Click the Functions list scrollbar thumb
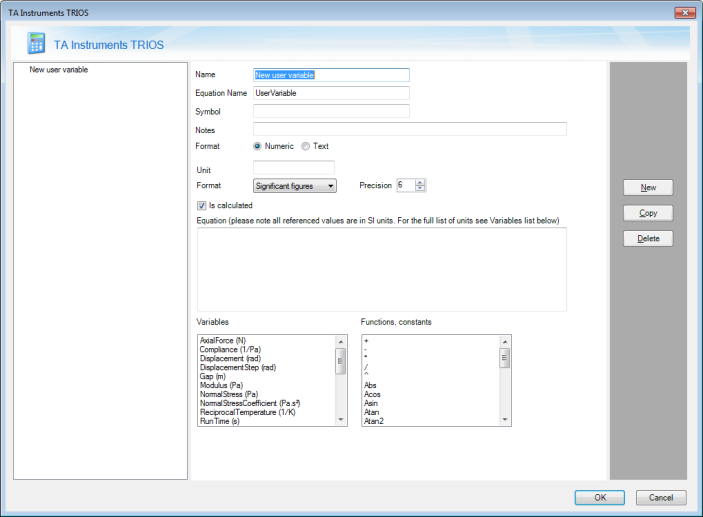 point(505,358)
